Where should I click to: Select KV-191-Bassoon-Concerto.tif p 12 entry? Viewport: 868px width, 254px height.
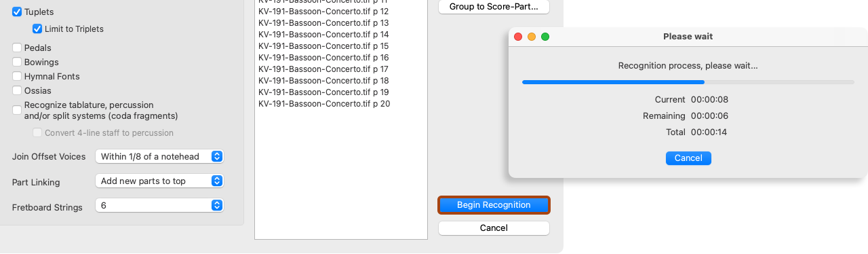(x=323, y=12)
